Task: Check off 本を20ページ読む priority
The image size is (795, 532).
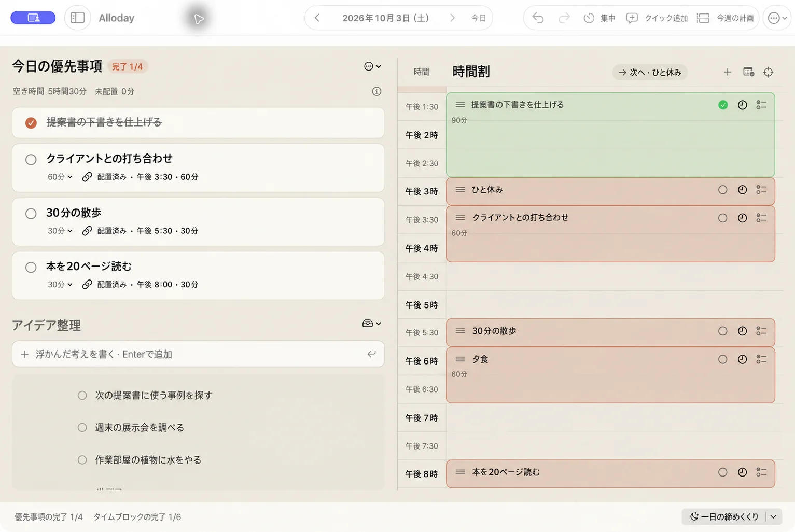Action: pos(31,268)
